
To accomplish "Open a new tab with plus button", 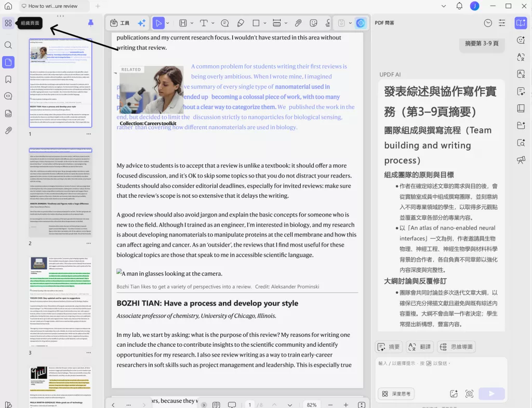I will (98, 6).
